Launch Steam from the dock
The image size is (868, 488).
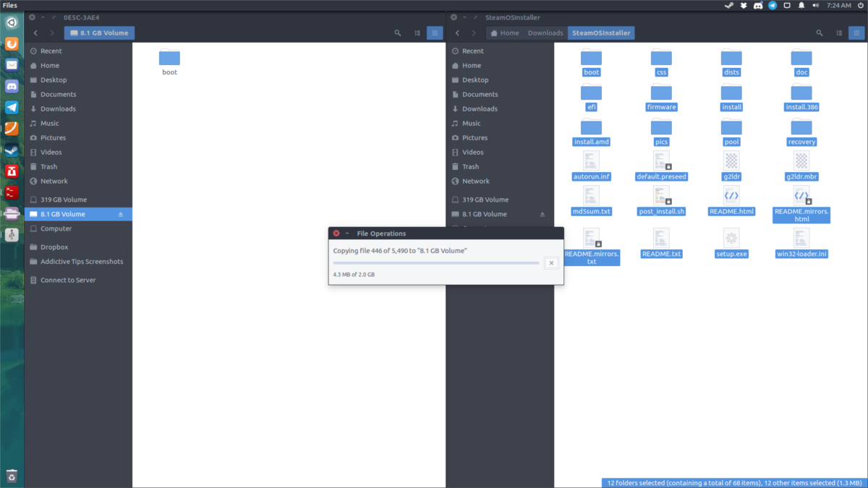point(12,150)
